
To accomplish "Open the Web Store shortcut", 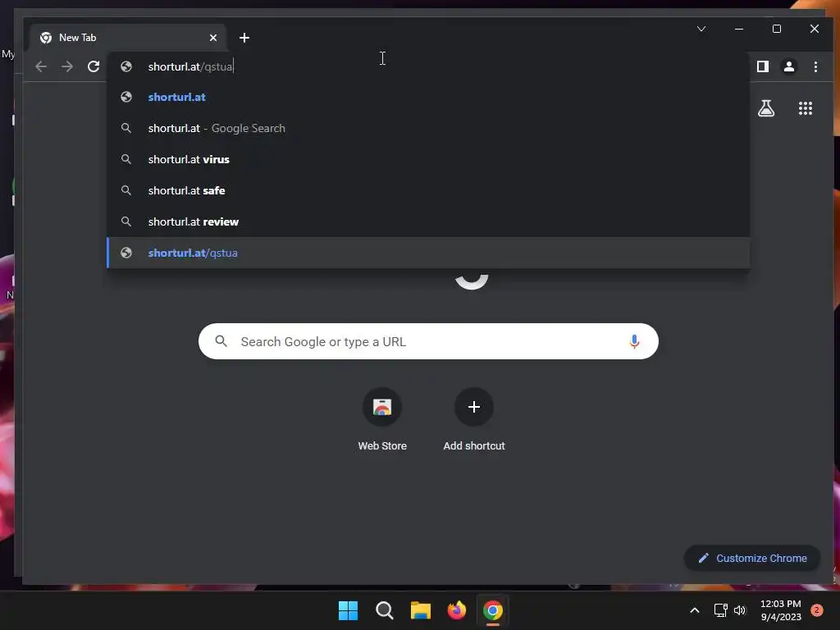I will (382, 420).
